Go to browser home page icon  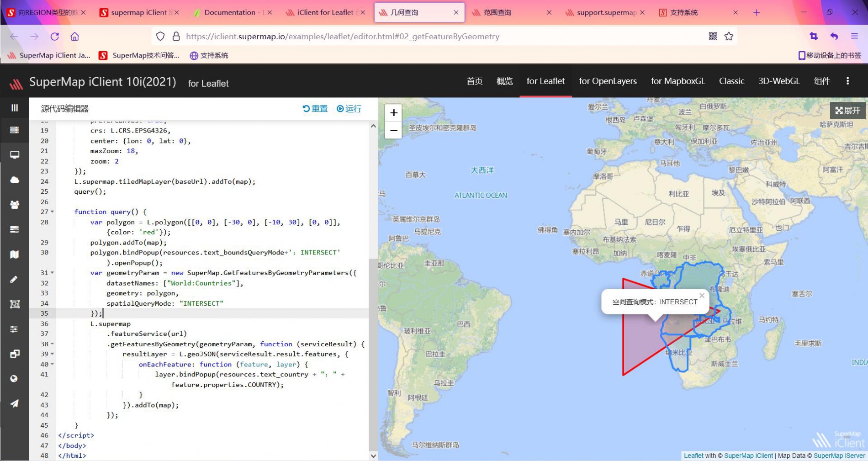[x=75, y=37]
